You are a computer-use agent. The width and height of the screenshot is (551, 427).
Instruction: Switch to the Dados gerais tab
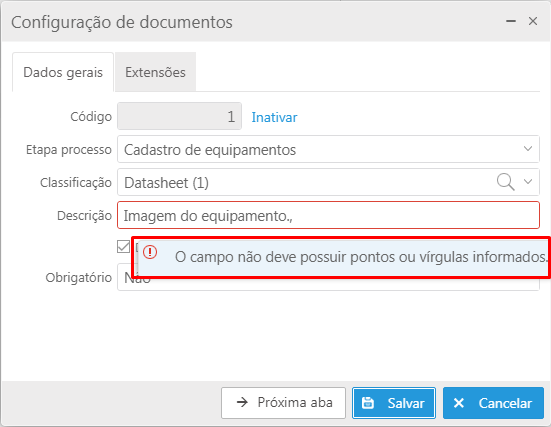click(x=63, y=72)
